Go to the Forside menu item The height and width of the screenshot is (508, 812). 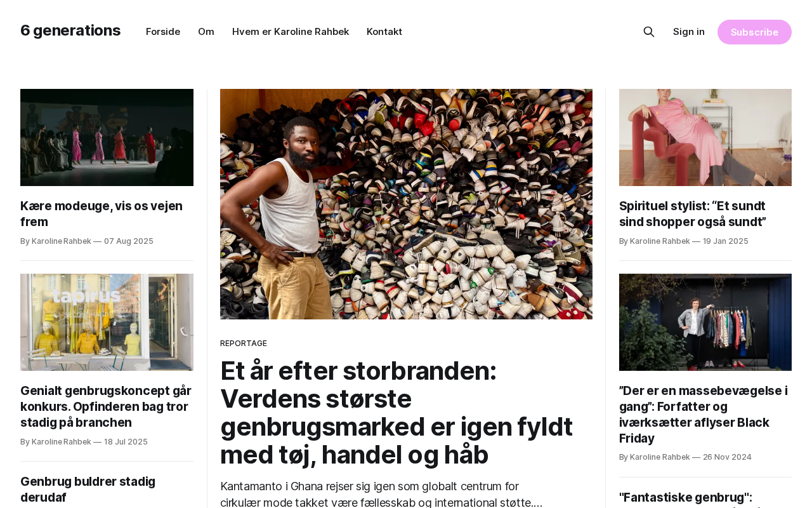(163, 32)
